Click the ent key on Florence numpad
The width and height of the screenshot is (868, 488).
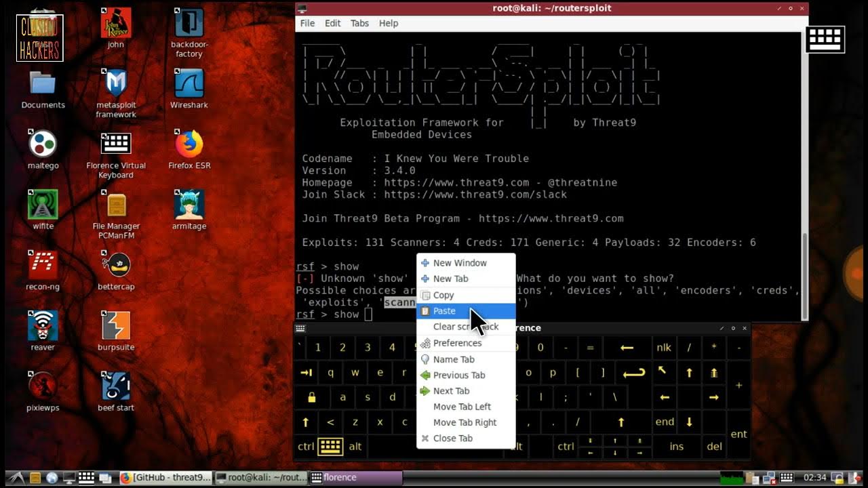(738, 434)
